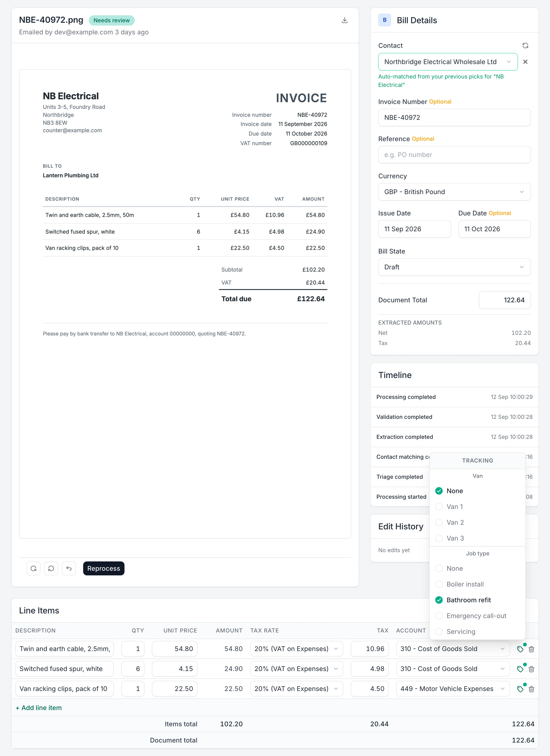This screenshot has width=550, height=756.
Task: Select Boiler install job type
Action: coord(477,584)
